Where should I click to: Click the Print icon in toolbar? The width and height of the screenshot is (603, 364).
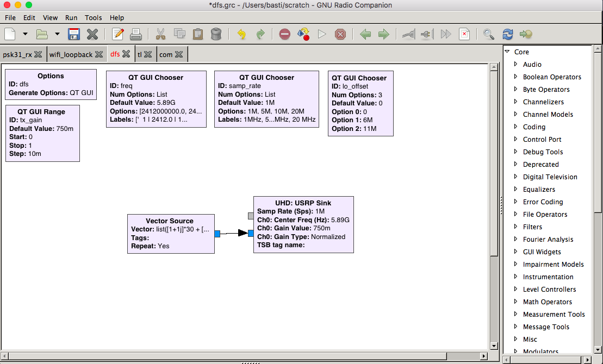(x=136, y=34)
